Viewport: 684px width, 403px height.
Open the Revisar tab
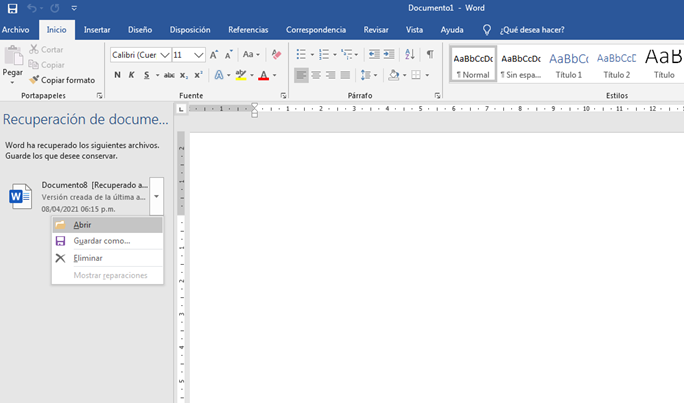(x=376, y=30)
